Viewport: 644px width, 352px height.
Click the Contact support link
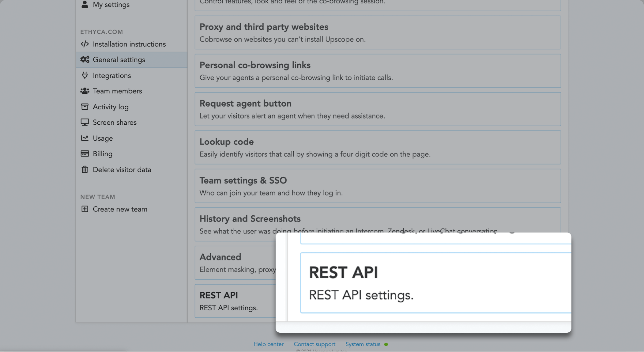(314, 344)
